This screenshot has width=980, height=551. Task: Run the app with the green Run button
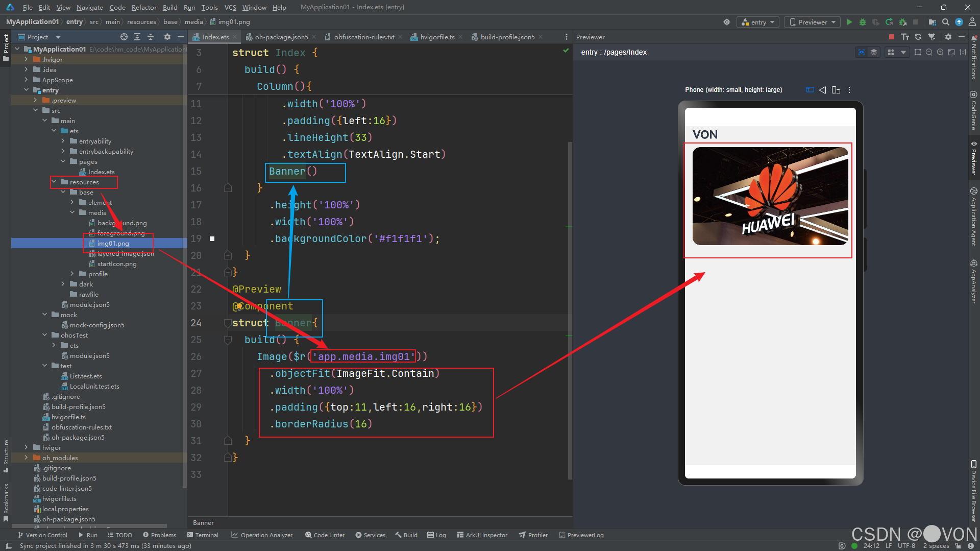coord(849,22)
